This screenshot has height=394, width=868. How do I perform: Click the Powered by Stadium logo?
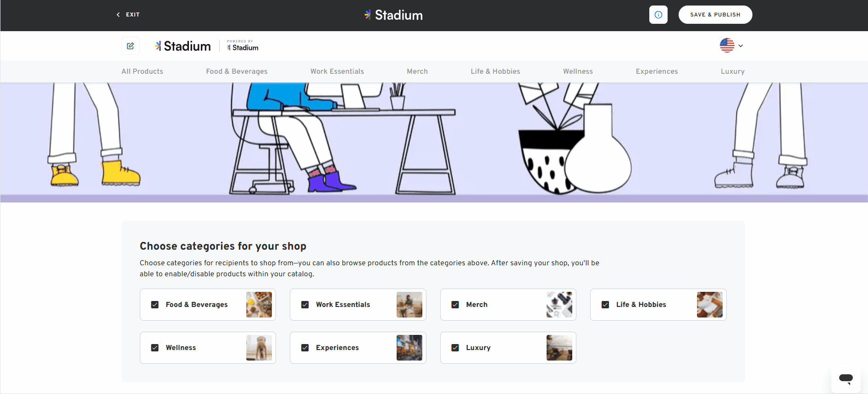pos(243,45)
